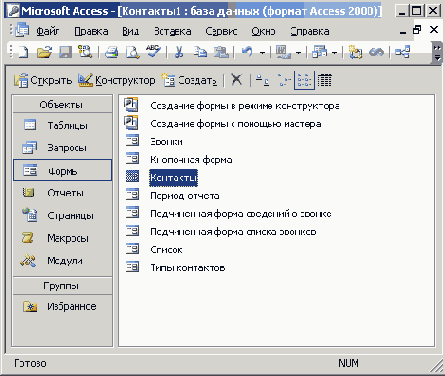Viewport: 445px width, 376px height.
Task: Click the Undo arrow icon
Action: tap(247, 52)
